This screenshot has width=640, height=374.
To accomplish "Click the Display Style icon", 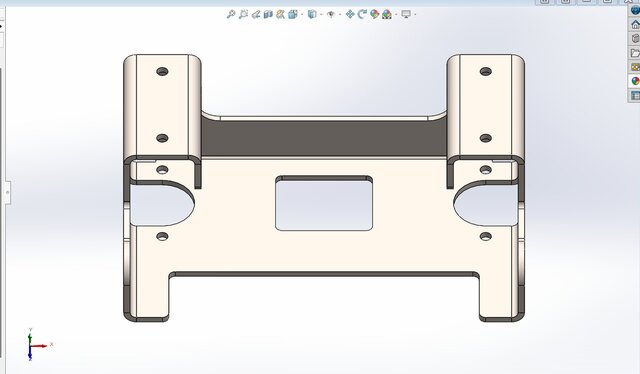I will point(312,15).
